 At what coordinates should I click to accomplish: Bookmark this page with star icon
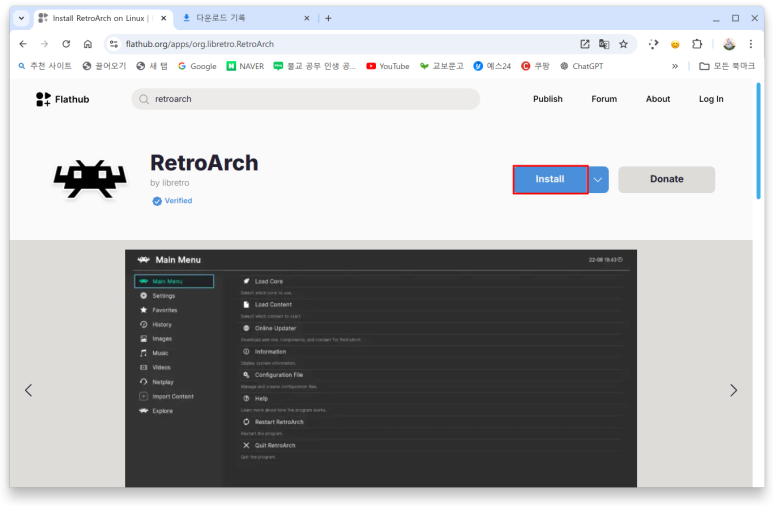[624, 44]
